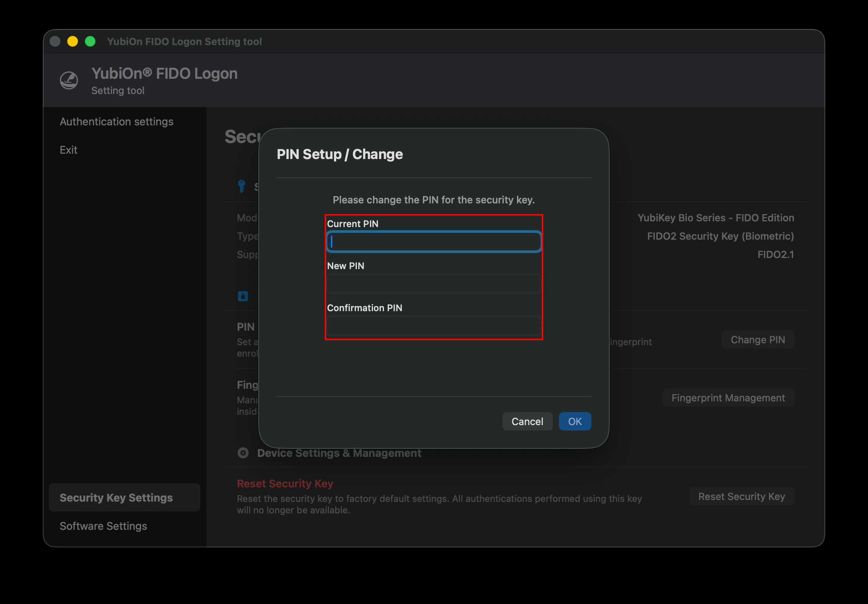Open Fingerprint Management button
Image resolution: width=868 pixels, height=604 pixels.
point(728,398)
